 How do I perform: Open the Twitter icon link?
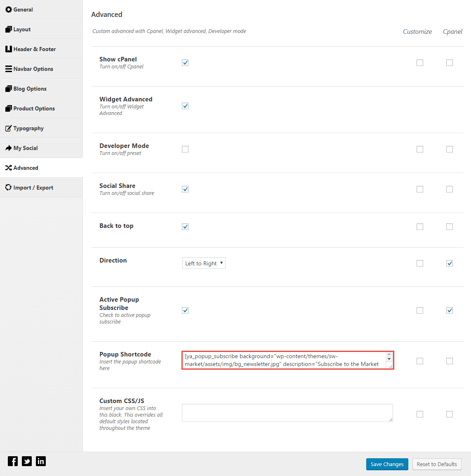(27, 461)
